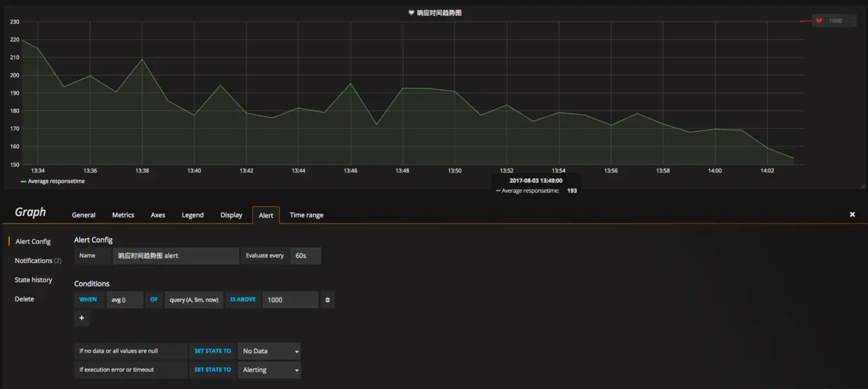Go to the Axes tab
This screenshot has width=868, height=389.
coord(158,215)
